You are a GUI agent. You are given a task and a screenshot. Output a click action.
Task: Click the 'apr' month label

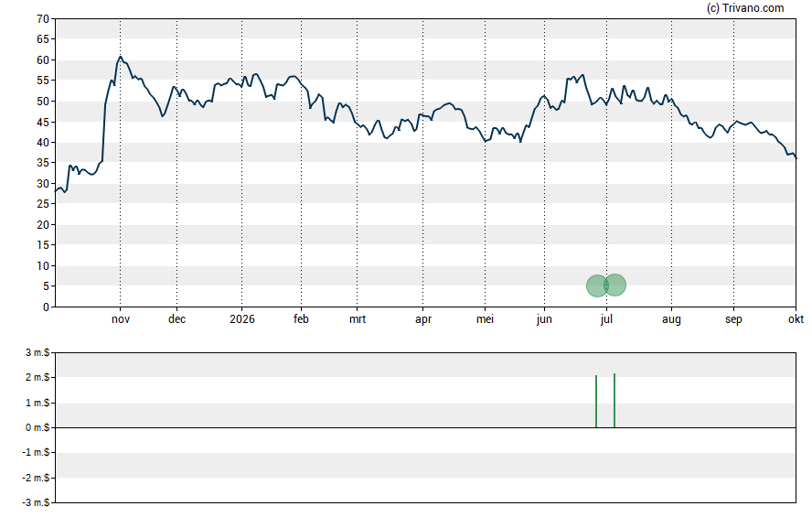[423, 319]
